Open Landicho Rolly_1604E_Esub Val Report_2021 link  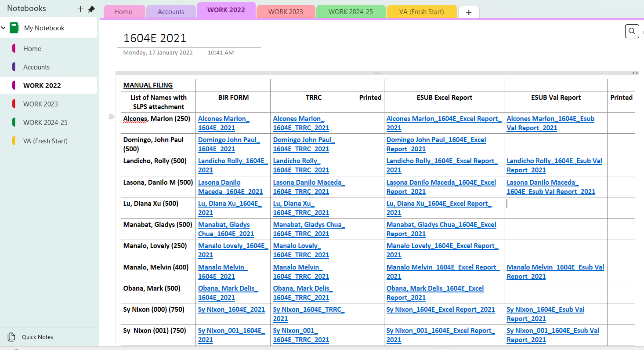554,165
